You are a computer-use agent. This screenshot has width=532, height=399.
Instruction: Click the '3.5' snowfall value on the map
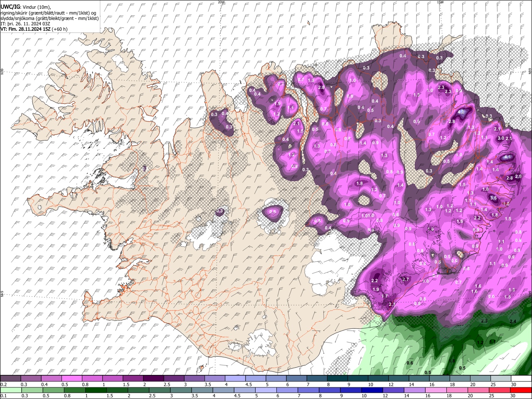point(493,198)
